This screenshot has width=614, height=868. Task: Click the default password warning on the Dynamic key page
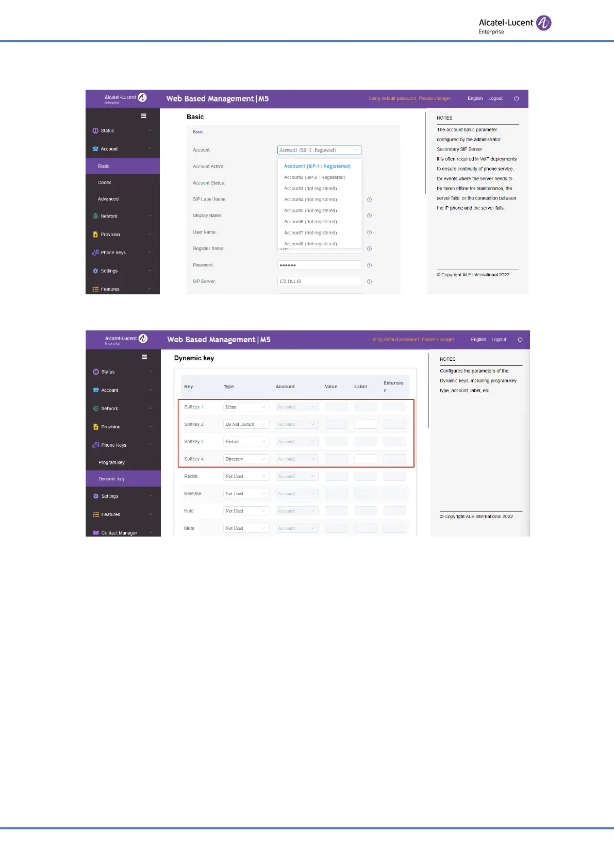point(413,340)
